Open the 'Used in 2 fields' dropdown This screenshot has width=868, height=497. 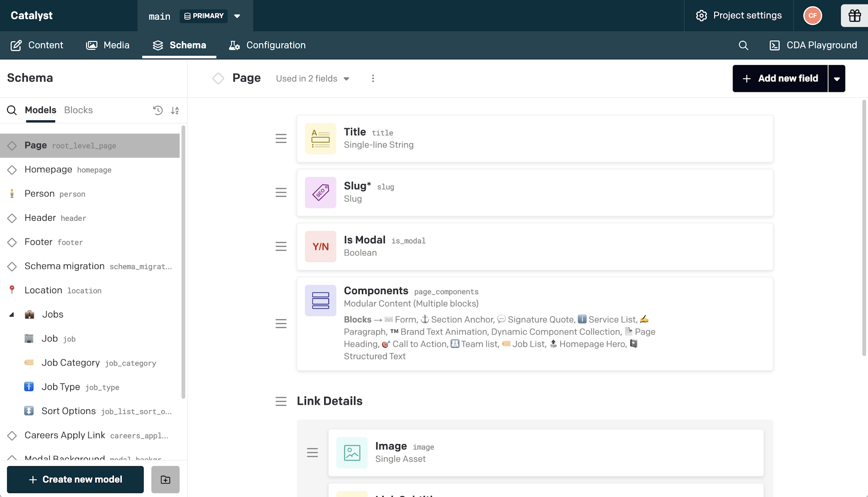(x=312, y=78)
